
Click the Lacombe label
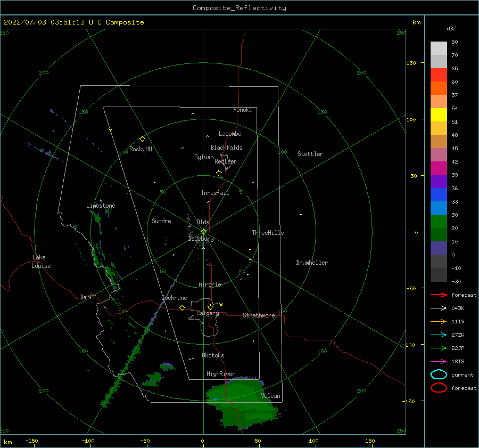(230, 134)
